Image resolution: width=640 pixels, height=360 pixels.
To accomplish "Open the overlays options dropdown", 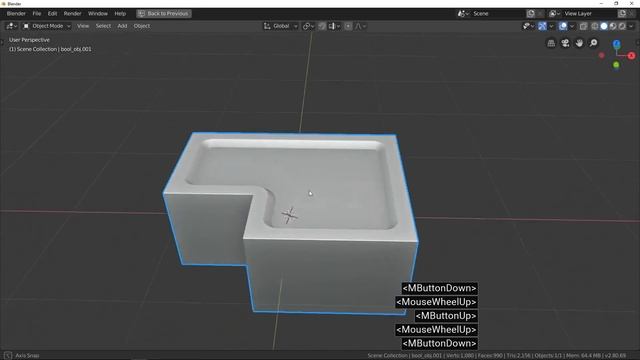I will pos(572,26).
